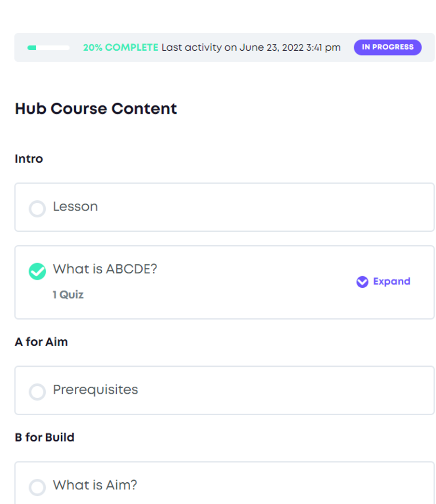The width and height of the screenshot is (436, 504).
Task: Click the unfilled portion of the progress bar
Action: coord(53,48)
